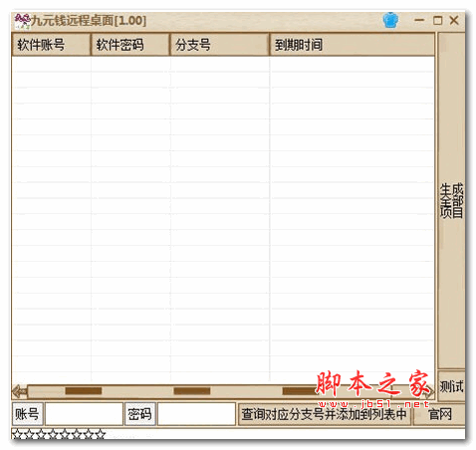Focus the 密码 input field
The width and height of the screenshot is (476, 450).
pos(196,414)
